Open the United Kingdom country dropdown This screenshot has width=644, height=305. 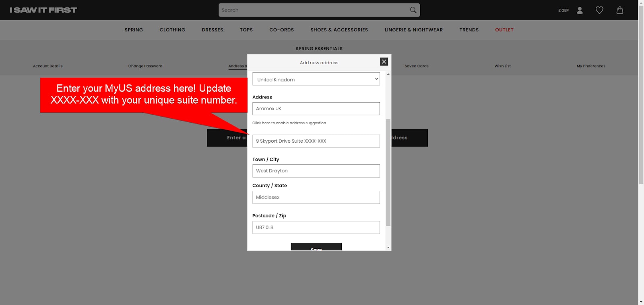tap(316, 79)
